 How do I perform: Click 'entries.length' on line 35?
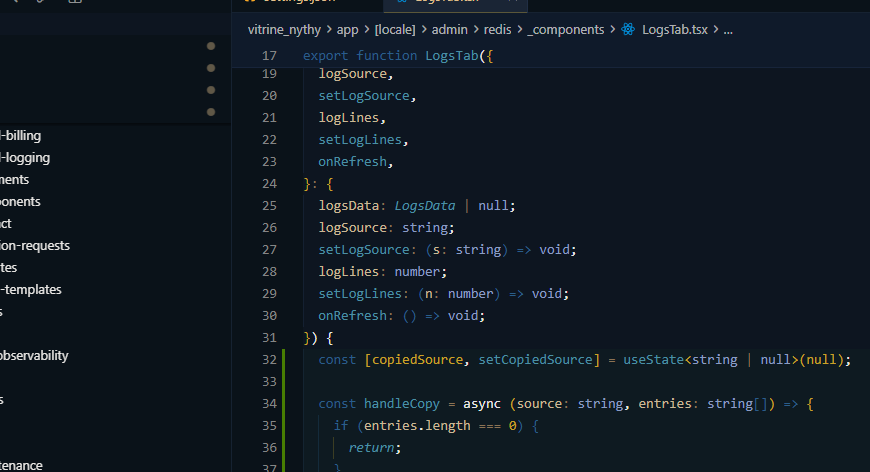click(x=417, y=425)
